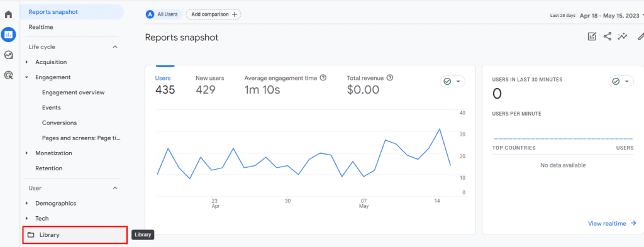The width and height of the screenshot is (644, 247).
Task: Click the Last 28 days label
Action: point(563,16)
